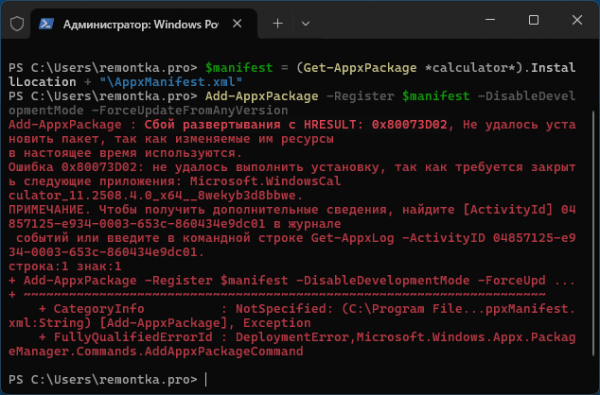
Task: Click the CategoryInfo error line
Action: (307, 308)
